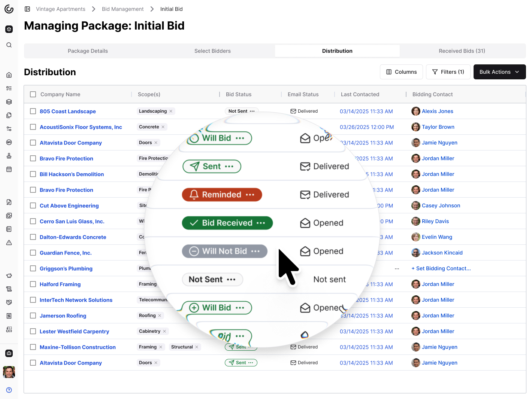Open the Columns chooser

coord(401,72)
